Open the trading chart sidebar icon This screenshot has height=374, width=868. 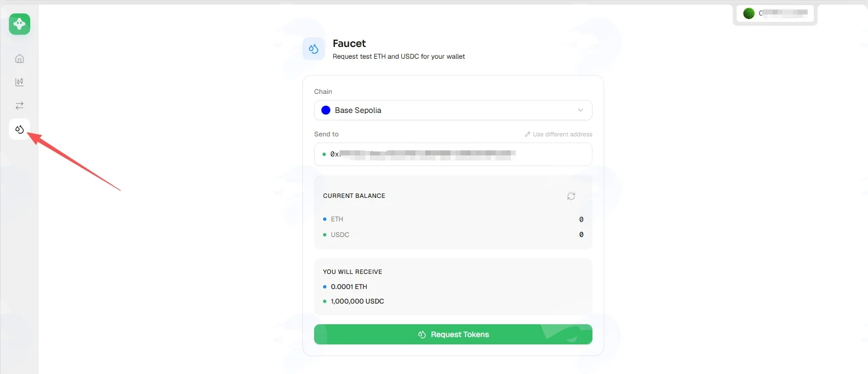click(x=20, y=82)
